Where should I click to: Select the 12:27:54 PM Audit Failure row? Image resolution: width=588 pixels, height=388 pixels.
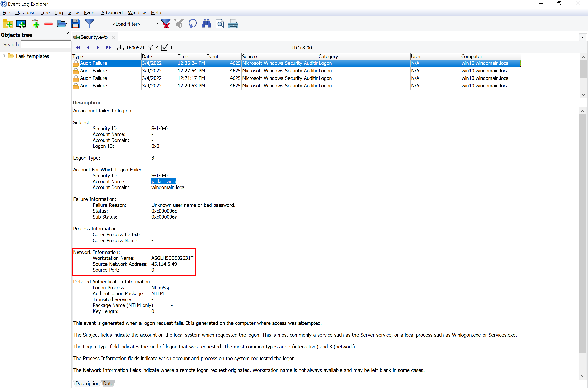(x=296, y=71)
